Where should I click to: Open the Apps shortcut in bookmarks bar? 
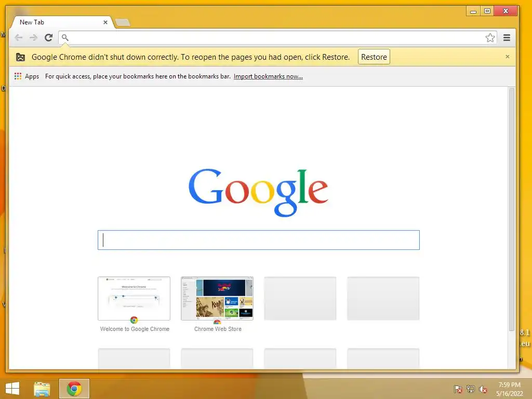tap(27, 76)
